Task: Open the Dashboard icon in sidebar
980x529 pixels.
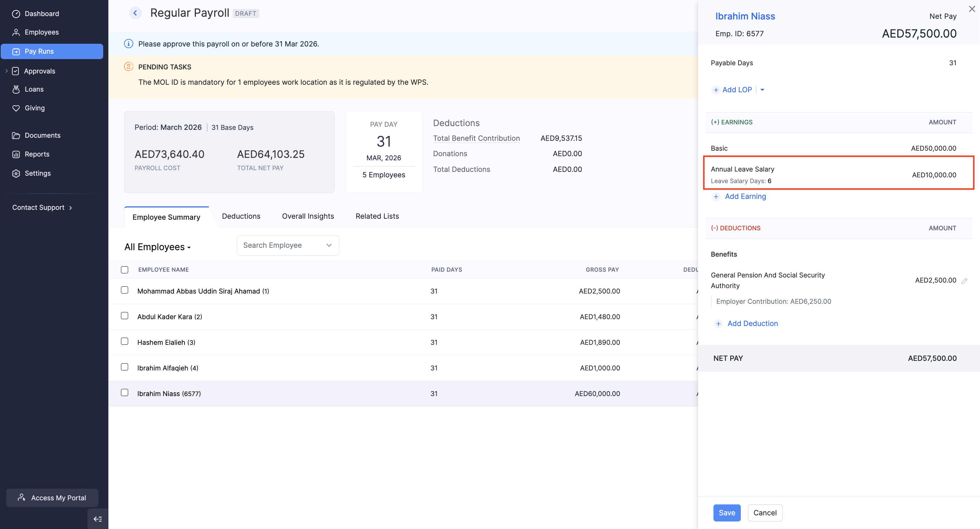Action: (x=16, y=14)
